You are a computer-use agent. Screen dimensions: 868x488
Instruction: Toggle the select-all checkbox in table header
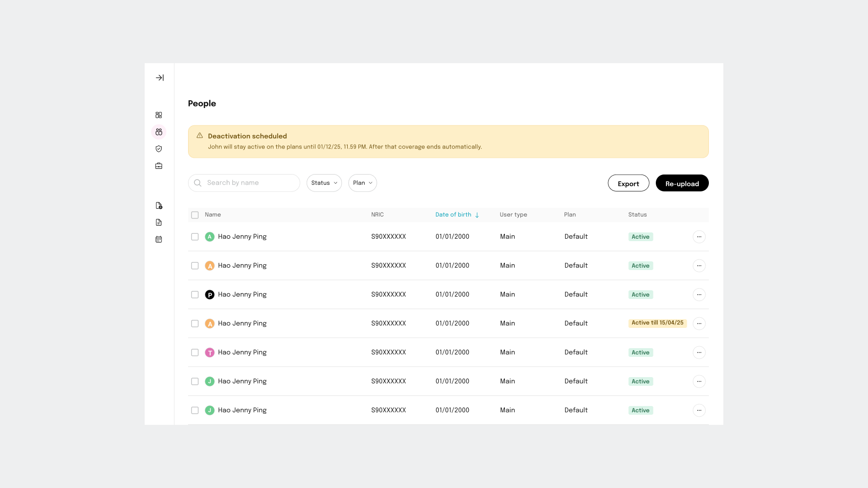pos(195,215)
